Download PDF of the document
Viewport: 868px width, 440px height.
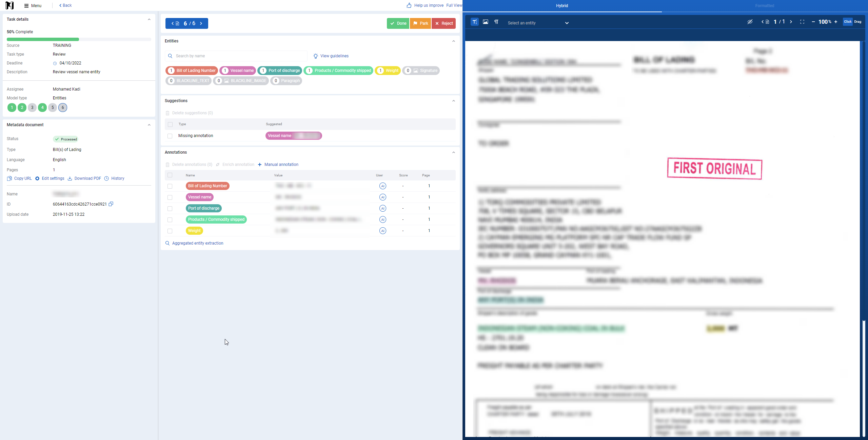click(84, 178)
